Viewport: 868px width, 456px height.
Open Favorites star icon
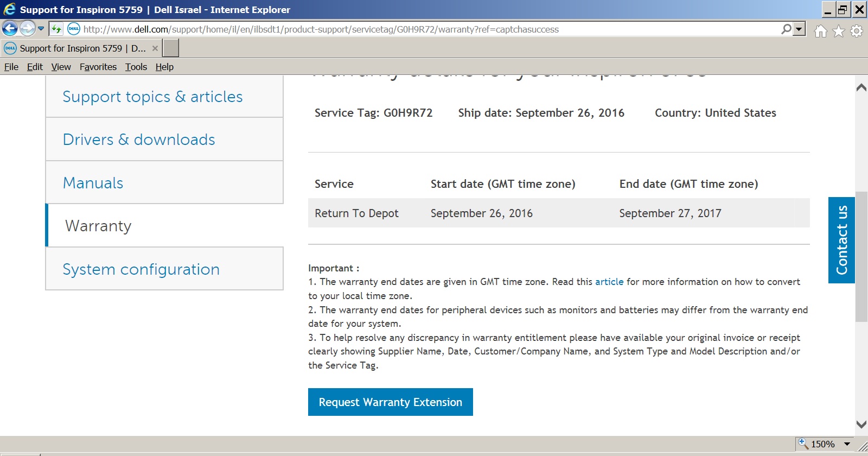(839, 31)
